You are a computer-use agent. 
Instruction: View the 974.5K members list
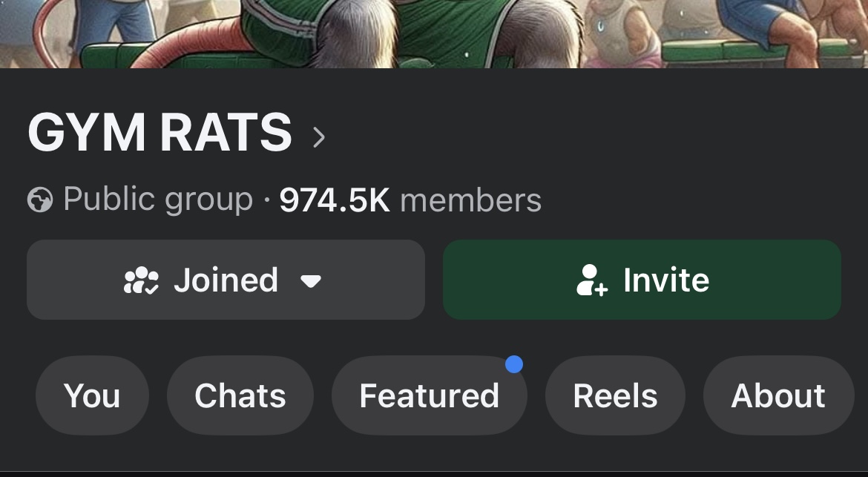tap(410, 200)
